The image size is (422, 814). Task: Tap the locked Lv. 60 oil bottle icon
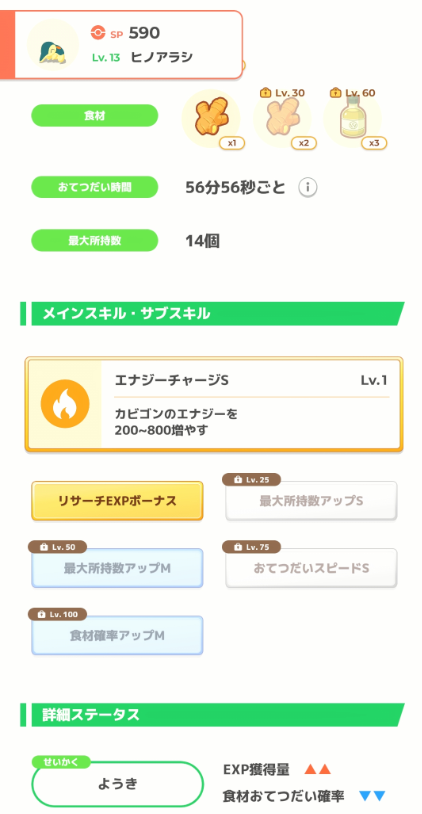pyautogui.click(x=352, y=118)
